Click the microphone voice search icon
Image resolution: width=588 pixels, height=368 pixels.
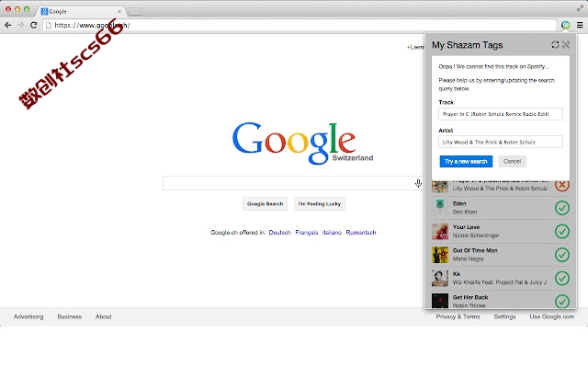418,183
